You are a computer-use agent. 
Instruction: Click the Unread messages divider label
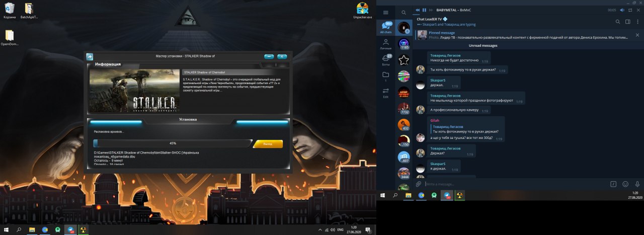point(483,45)
